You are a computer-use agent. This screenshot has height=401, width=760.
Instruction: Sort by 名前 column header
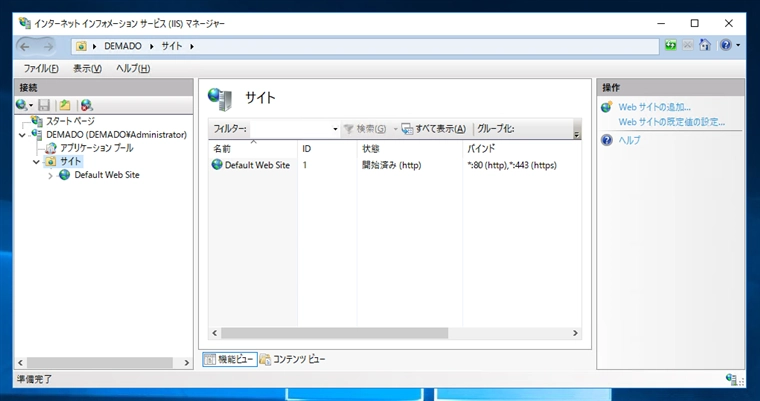[253, 148]
